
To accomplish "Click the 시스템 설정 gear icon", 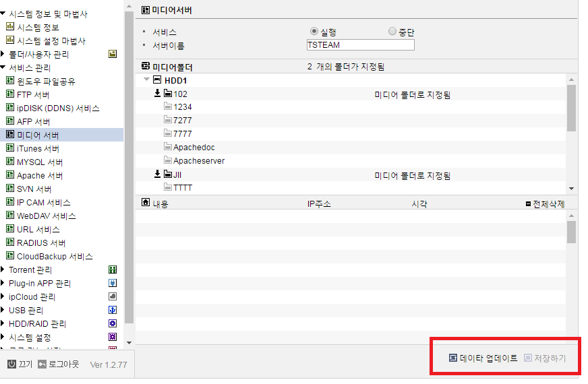I will 113,337.
